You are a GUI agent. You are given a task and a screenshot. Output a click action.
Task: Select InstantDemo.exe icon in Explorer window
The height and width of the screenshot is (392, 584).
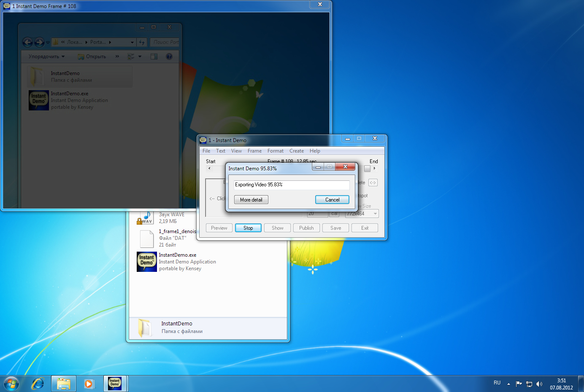tap(147, 262)
